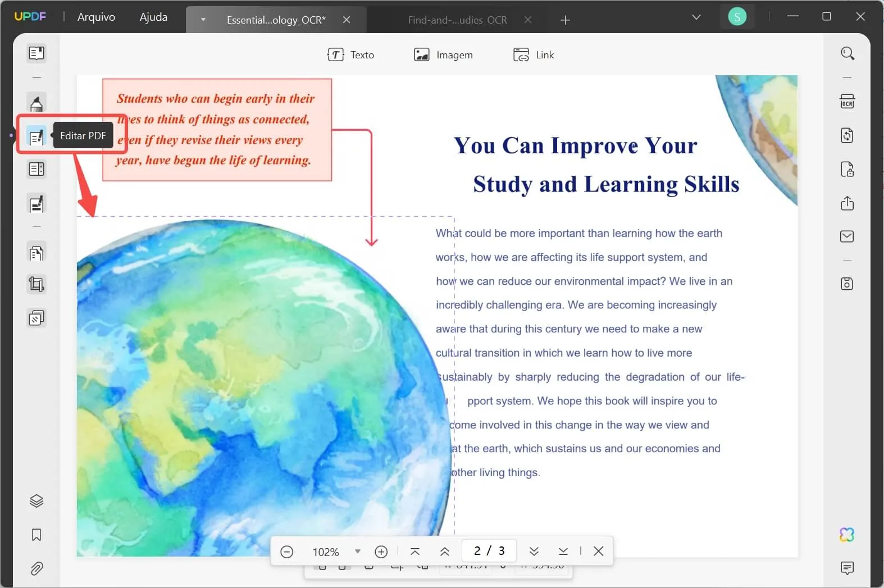The width and height of the screenshot is (884, 588).
Task: Expand the tab list chevron
Action: [696, 17]
